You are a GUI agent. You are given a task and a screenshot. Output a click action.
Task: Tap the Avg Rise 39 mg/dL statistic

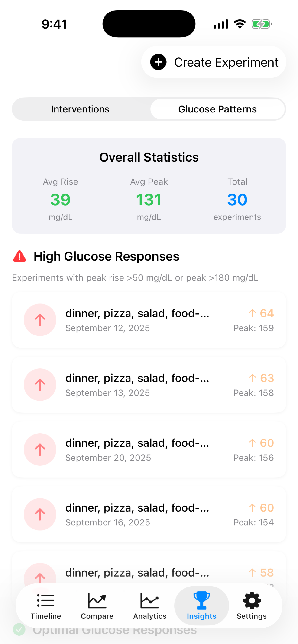[x=60, y=200]
